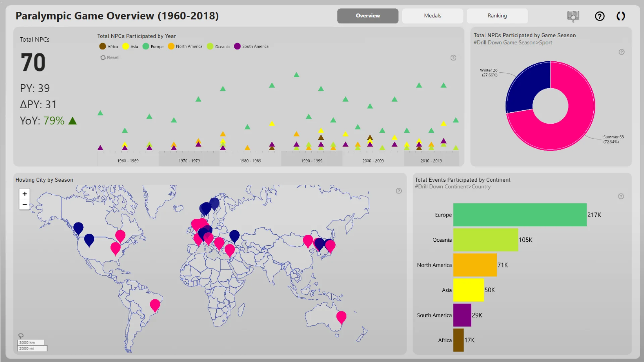Screen dimensions: 644x362
Task: Click the pink map pin in Brazil
Action: (155, 305)
